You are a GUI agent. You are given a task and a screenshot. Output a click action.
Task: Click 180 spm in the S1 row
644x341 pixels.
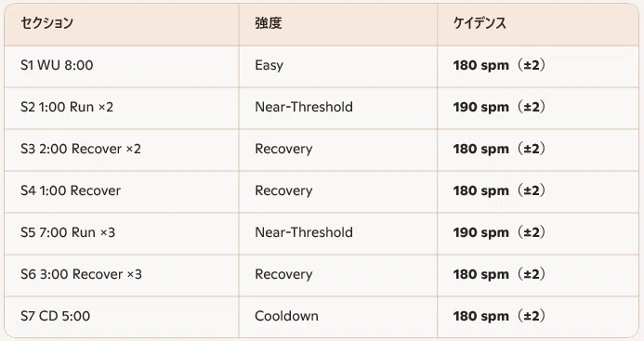point(481,65)
